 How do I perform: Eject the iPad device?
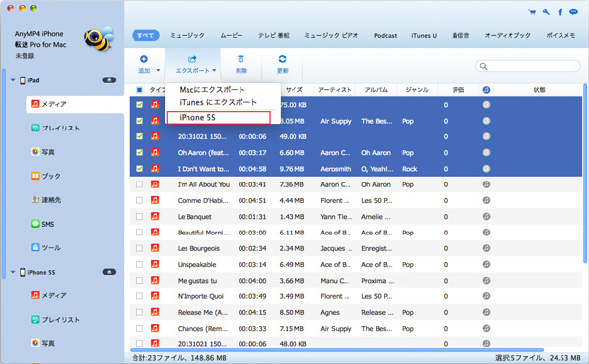109,80
